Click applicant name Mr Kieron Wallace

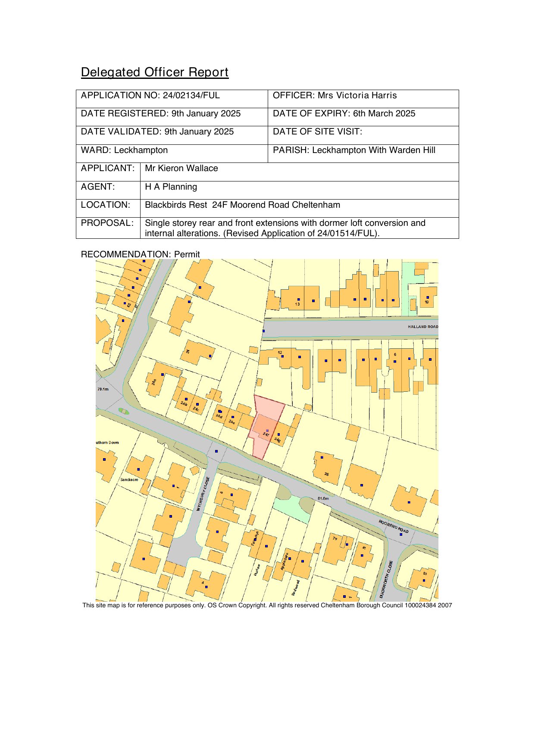(x=181, y=169)
